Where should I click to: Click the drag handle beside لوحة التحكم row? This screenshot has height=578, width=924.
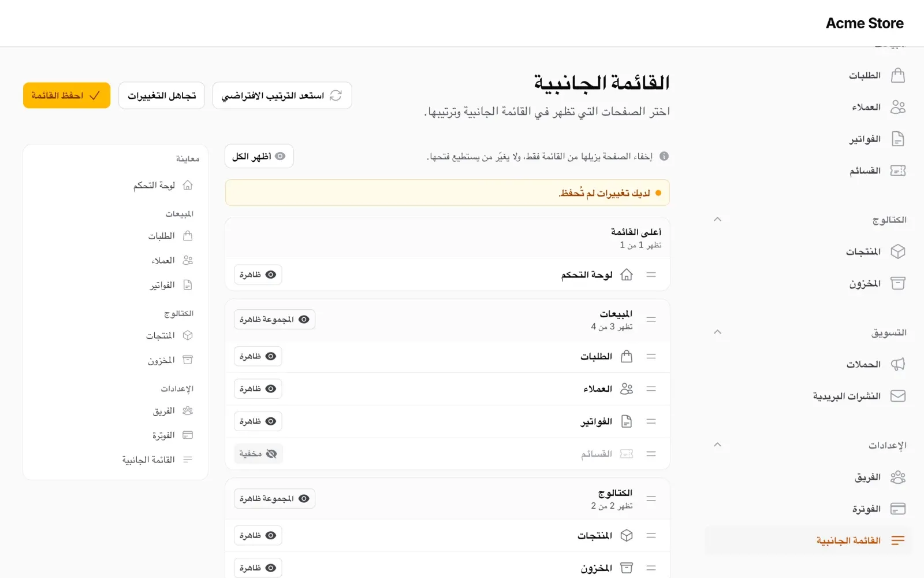point(651,275)
